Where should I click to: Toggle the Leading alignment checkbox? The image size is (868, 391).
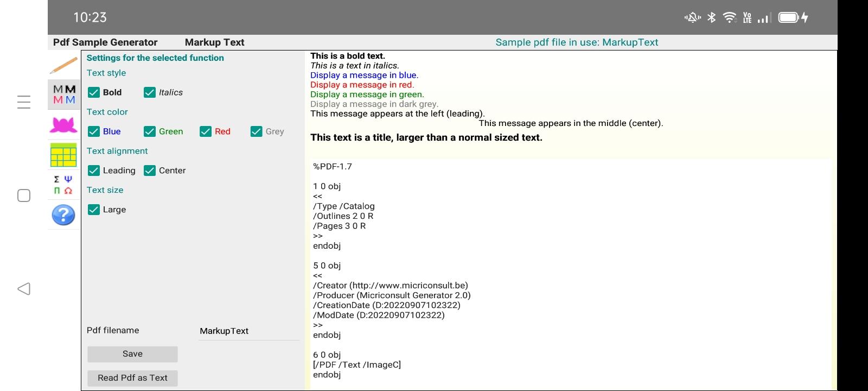[x=94, y=171]
